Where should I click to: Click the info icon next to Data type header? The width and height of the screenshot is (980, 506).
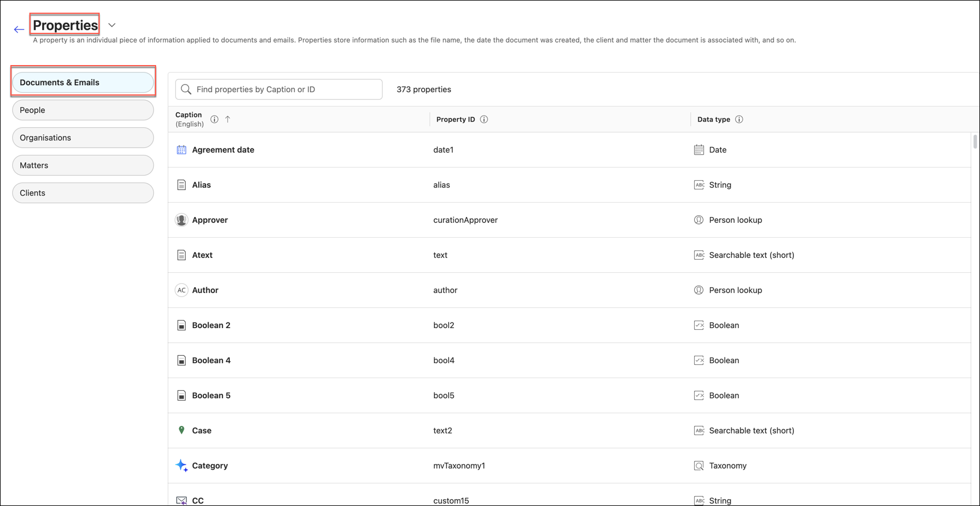coord(739,119)
